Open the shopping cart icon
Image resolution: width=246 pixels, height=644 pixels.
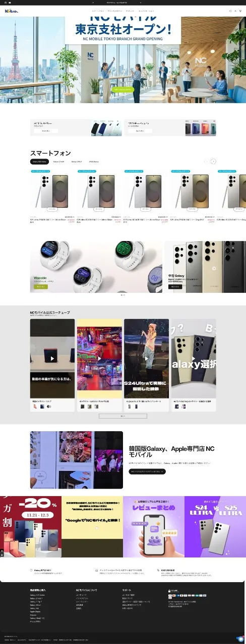240,11
